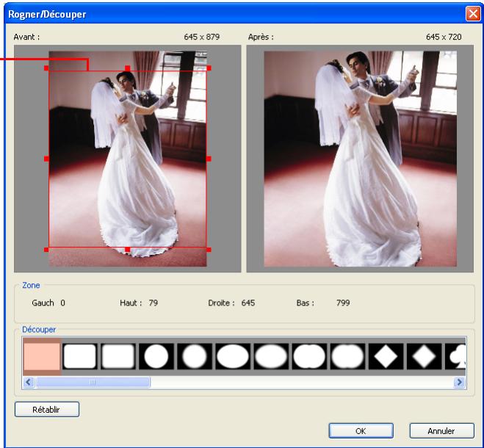Select the blurred wide ellipse crop shape
The height and width of the screenshot is (448, 484).
[x=271, y=357]
